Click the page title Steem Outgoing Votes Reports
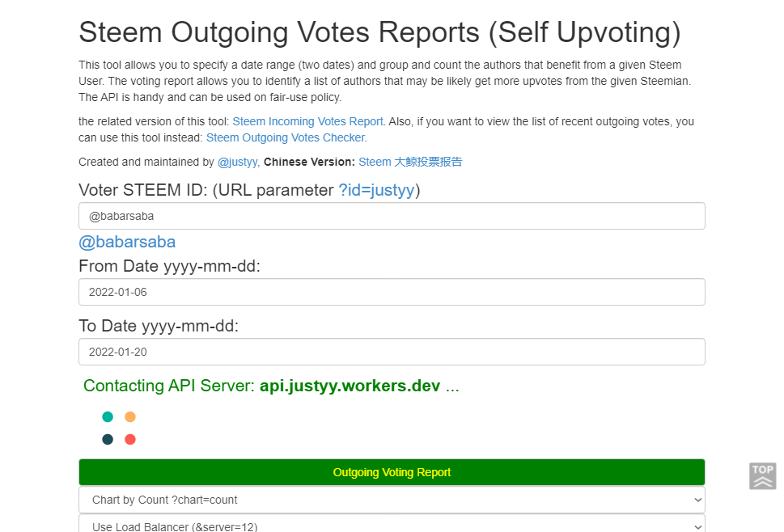Image resolution: width=784 pixels, height=532 pixels. point(379,32)
